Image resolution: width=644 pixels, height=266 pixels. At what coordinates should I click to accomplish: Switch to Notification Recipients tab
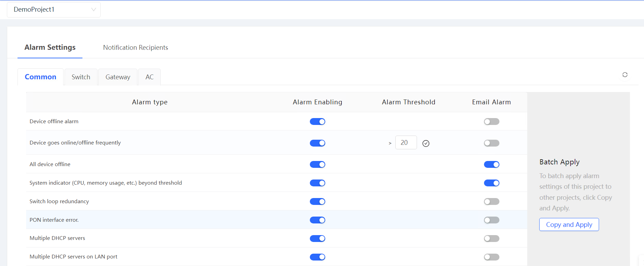[x=135, y=48]
